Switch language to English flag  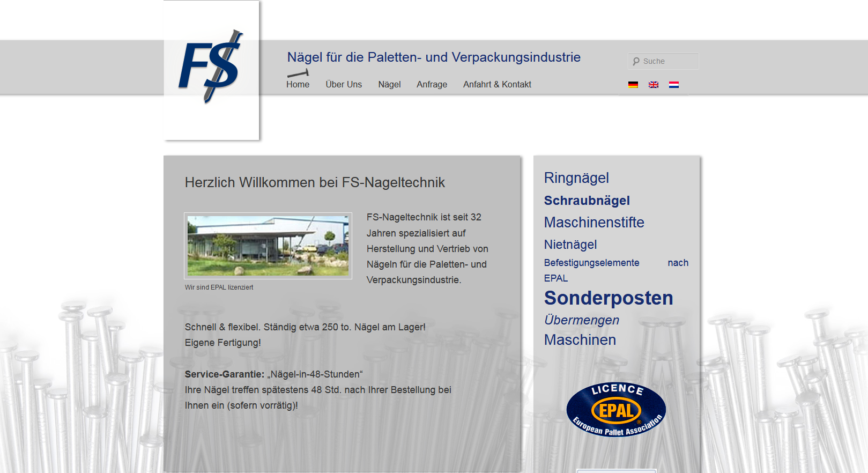click(x=654, y=85)
